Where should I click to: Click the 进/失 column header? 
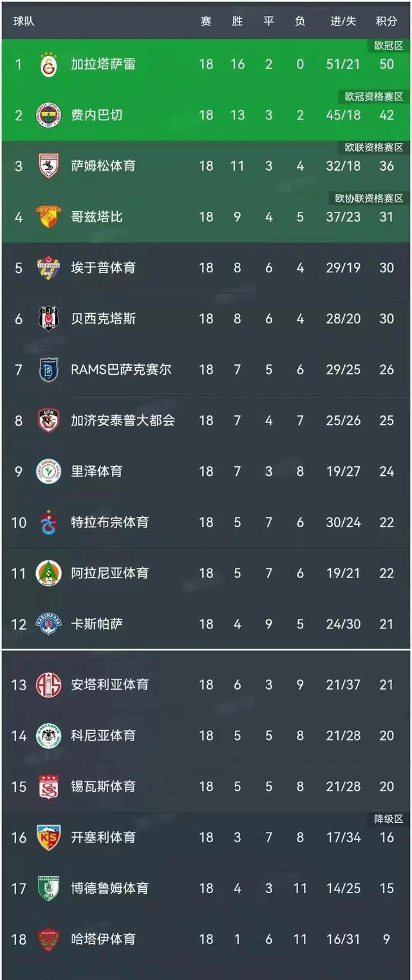[x=343, y=21]
